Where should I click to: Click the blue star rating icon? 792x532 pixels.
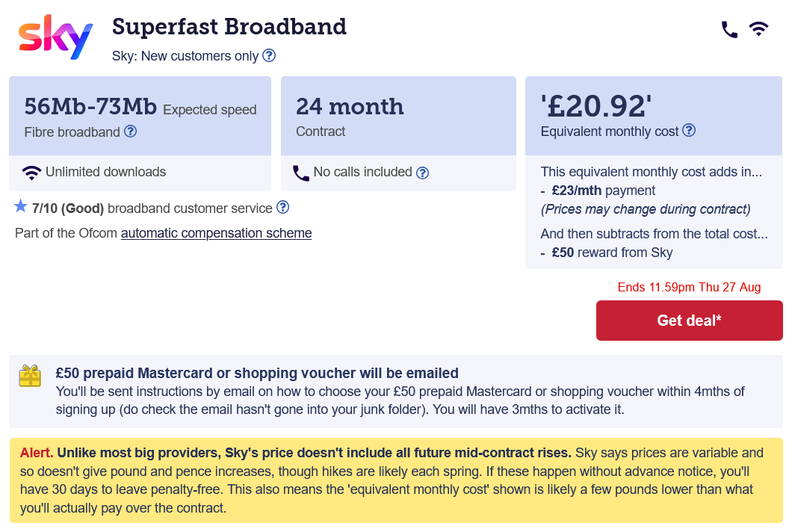pyautogui.click(x=21, y=206)
